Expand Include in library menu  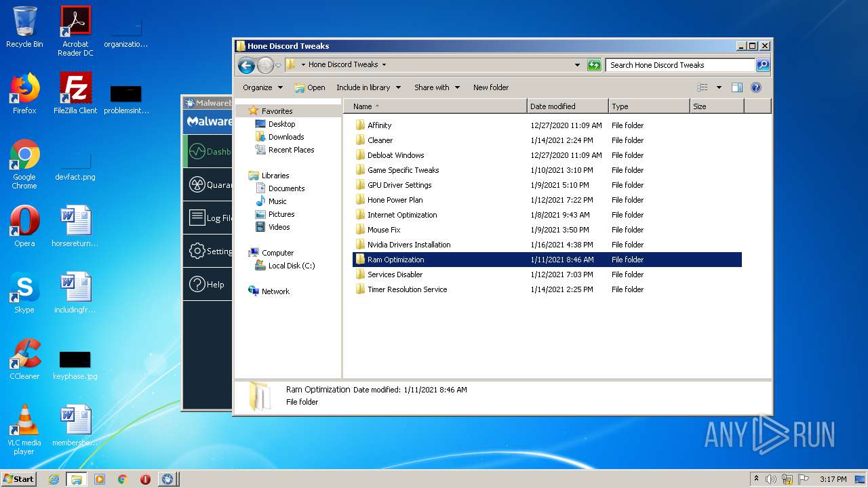[x=368, y=87]
